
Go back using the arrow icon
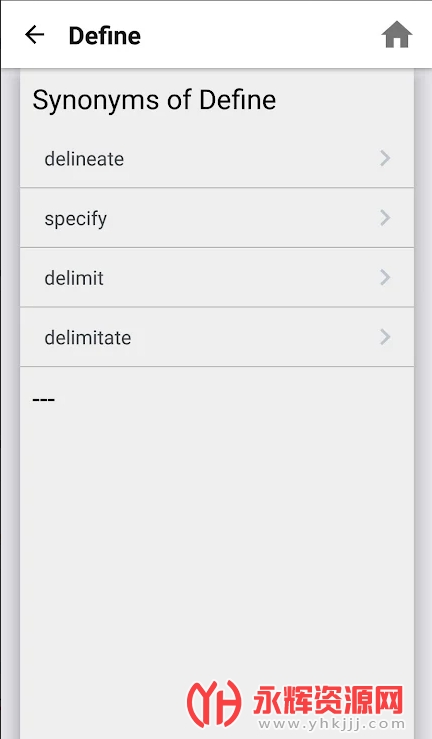pos(34,35)
